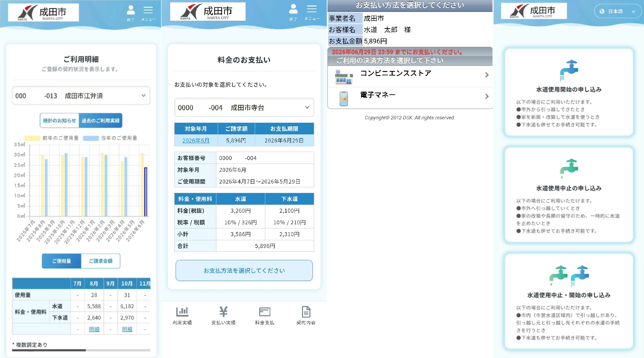
Task: Click the yellow 前年のご使用量 legend swatch
Action: (x=32, y=138)
